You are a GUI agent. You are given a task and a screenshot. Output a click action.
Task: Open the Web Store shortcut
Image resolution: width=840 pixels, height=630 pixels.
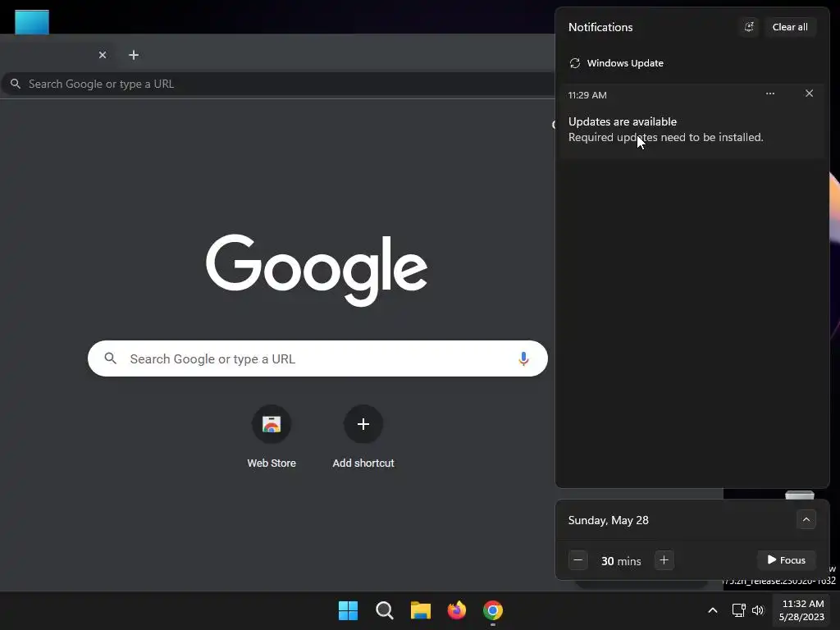tap(272, 424)
